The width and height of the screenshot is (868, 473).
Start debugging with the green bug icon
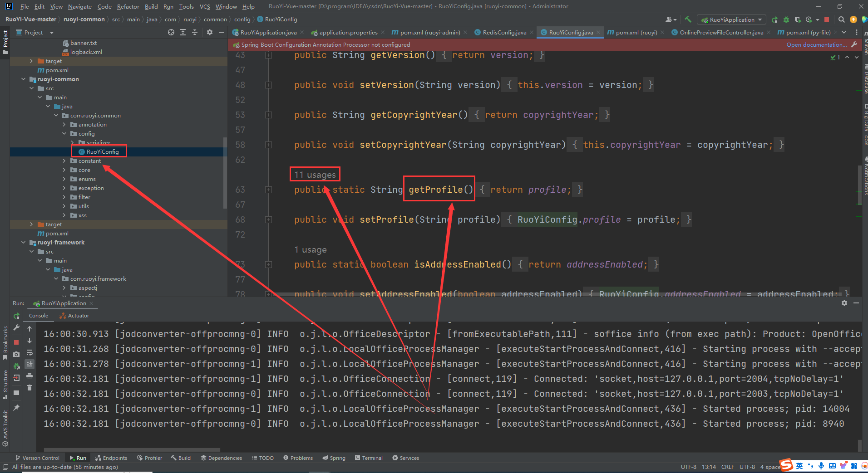click(x=786, y=20)
